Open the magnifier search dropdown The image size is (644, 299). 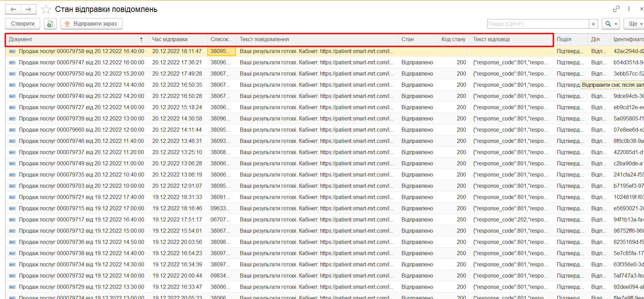[x=611, y=24]
